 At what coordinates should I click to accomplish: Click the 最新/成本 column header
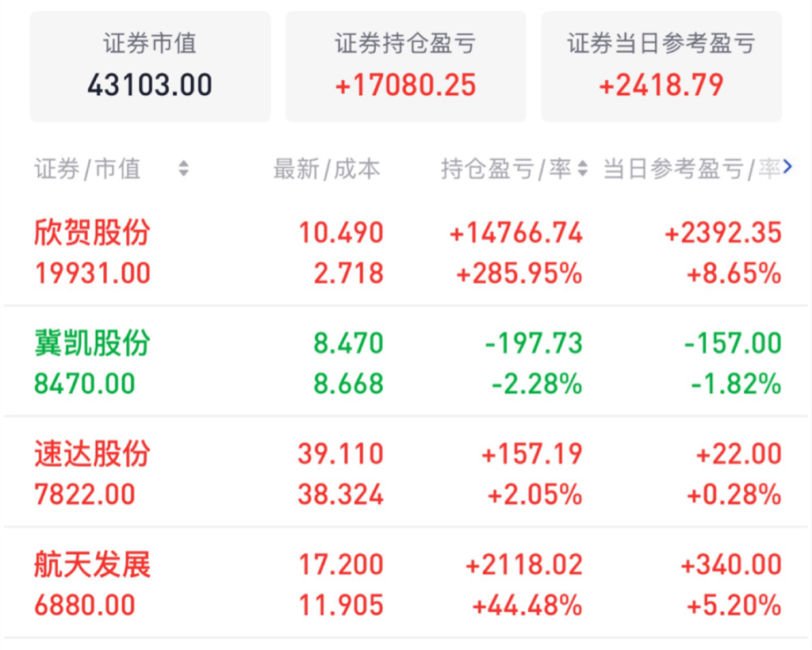[x=326, y=168]
